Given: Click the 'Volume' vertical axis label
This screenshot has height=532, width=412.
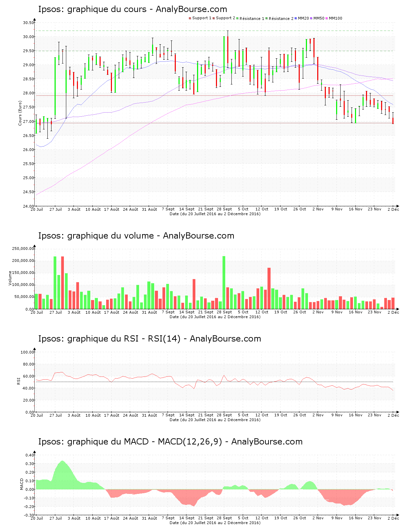Looking at the screenshot, I should (10, 278).
